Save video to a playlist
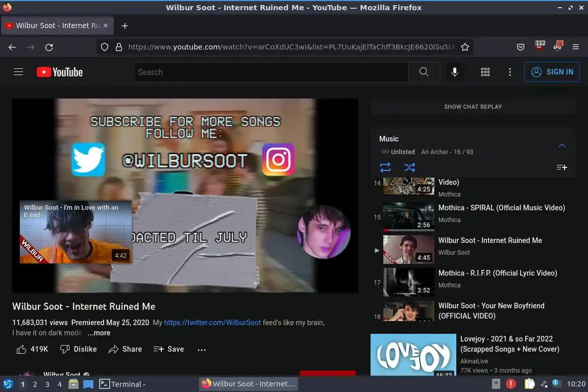The width and height of the screenshot is (588, 392). 169,349
